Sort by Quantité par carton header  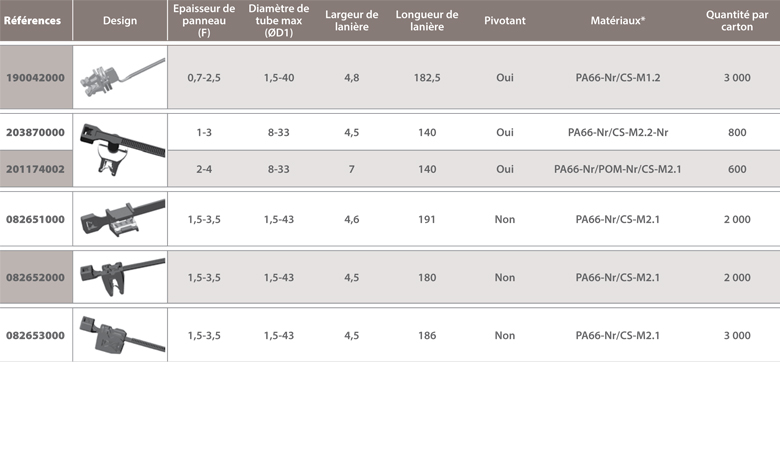coord(737,21)
